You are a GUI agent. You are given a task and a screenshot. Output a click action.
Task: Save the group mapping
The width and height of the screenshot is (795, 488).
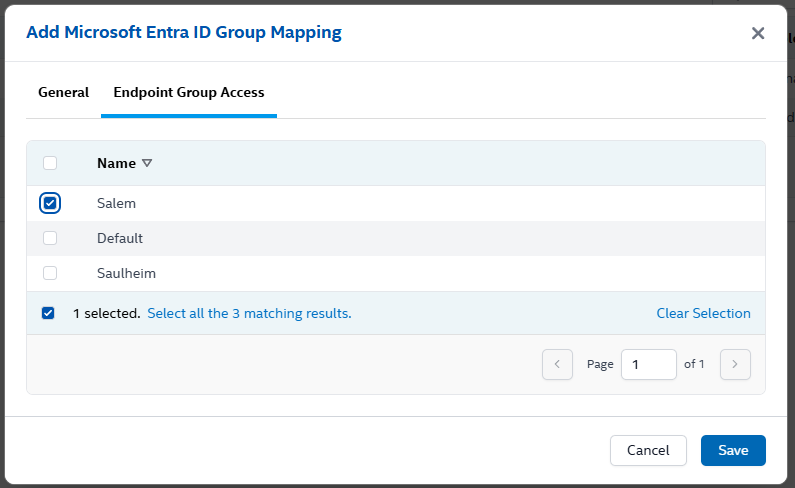733,450
